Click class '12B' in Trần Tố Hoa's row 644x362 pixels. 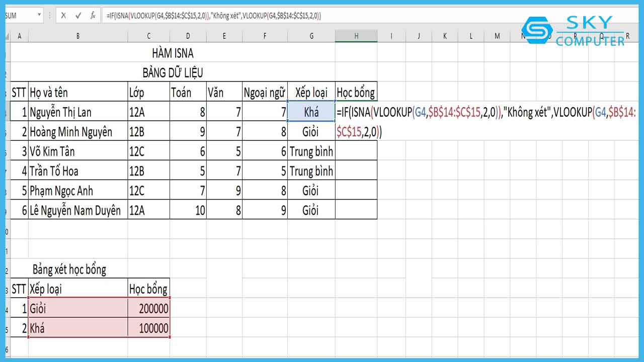click(x=148, y=171)
